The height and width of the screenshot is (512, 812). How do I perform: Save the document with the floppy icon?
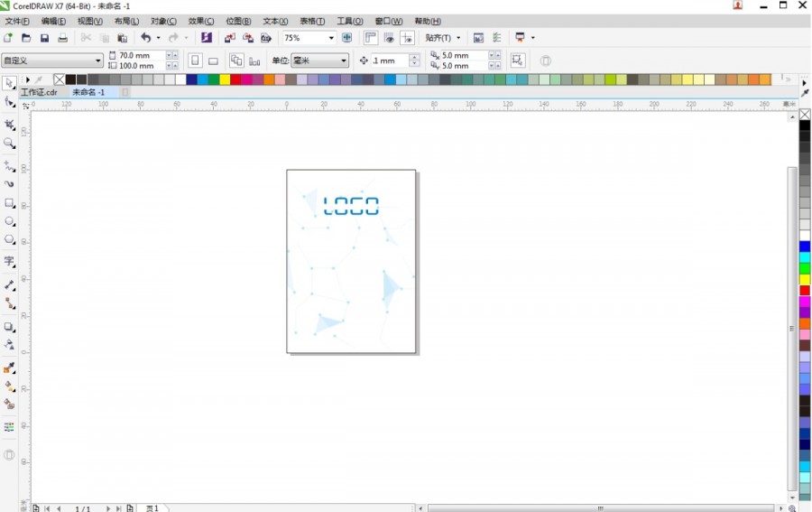pos(44,38)
